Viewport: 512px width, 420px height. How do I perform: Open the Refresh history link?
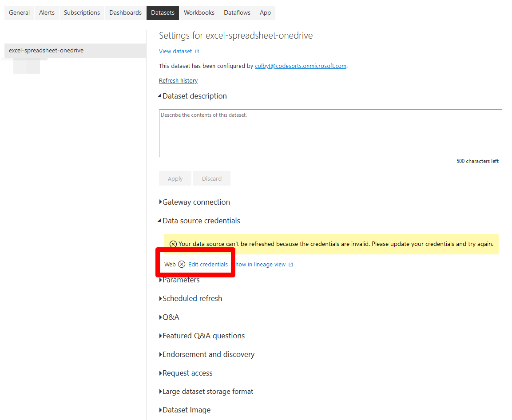tap(178, 80)
